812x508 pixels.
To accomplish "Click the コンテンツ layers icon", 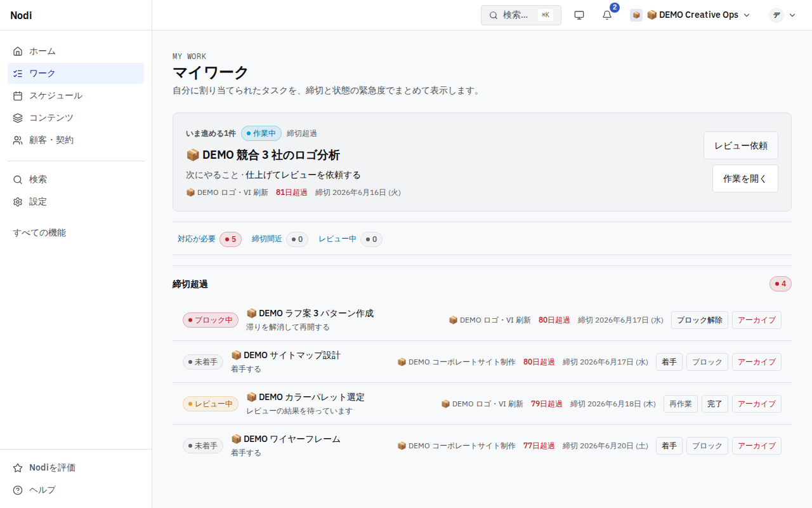I will click(18, 118).
